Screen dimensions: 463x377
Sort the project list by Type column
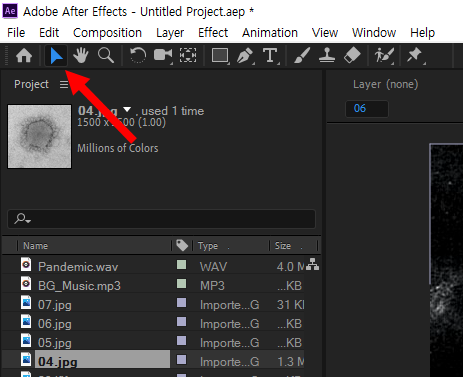tap(208, 246)
